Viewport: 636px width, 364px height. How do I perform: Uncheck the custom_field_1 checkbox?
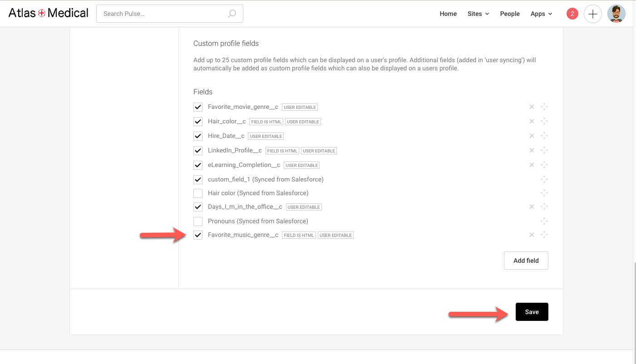coord(198,180)
